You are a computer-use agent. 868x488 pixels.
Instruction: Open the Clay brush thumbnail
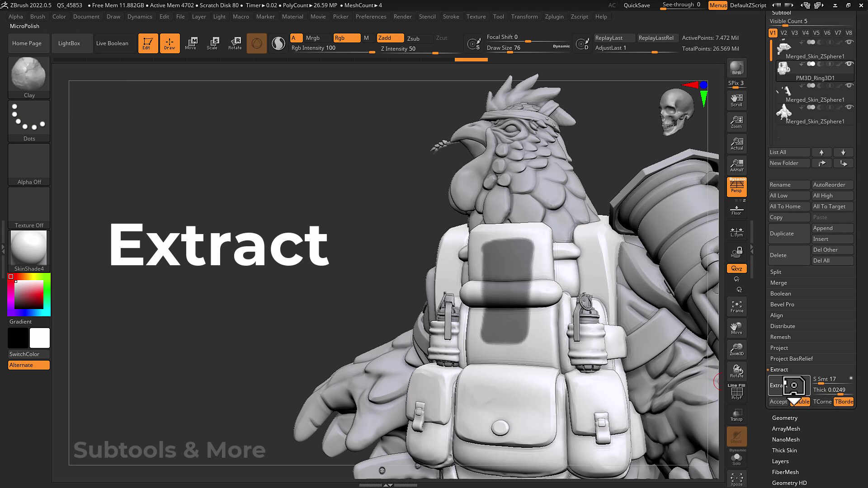tap(29, 77)
